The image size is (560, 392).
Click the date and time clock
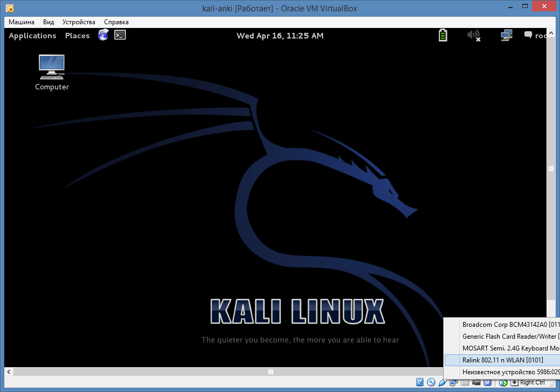tap(280, 36)
